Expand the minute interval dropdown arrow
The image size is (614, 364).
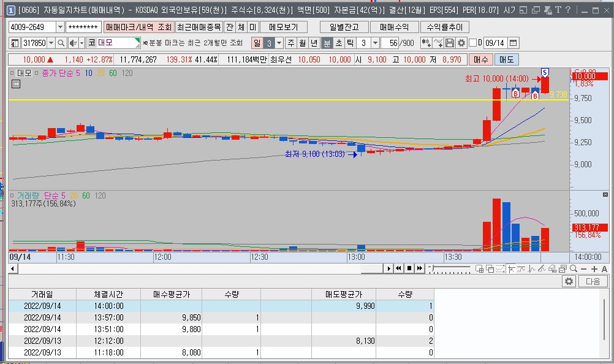pos(375,43)
